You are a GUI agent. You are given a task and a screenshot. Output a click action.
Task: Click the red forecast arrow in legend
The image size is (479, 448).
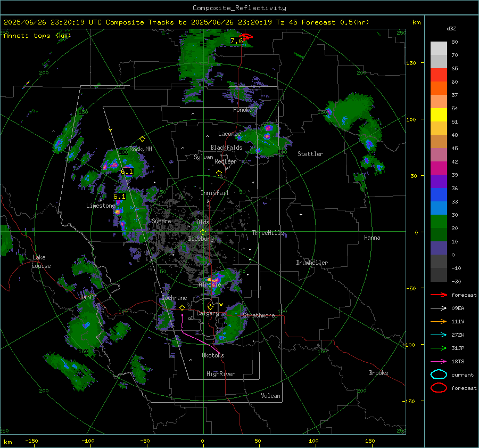click(x=439, y=295)
